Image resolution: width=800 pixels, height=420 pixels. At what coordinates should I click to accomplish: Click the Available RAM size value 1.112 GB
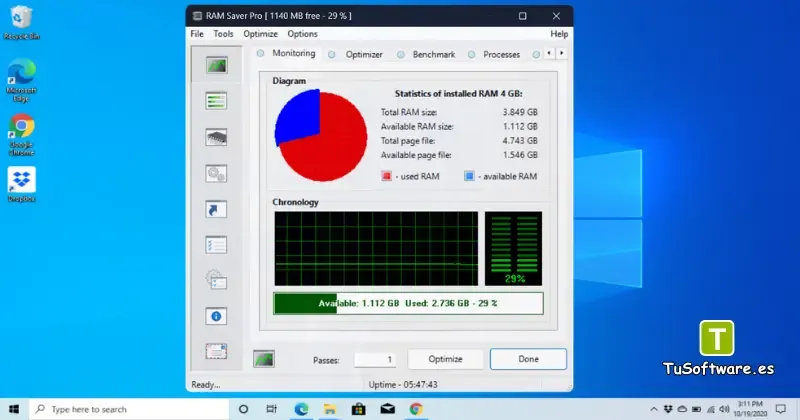[x=520, y=127]
